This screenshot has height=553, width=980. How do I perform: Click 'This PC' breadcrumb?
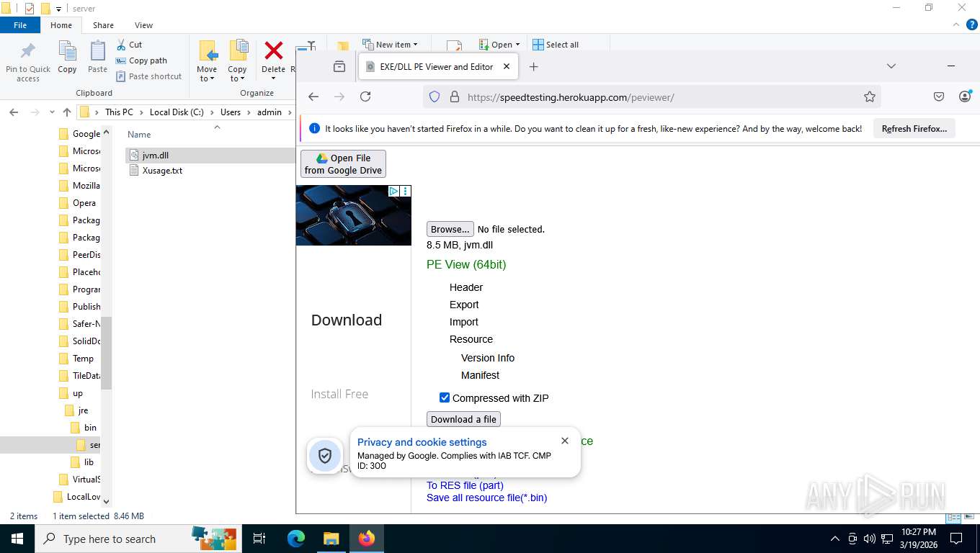coord(119,112)
